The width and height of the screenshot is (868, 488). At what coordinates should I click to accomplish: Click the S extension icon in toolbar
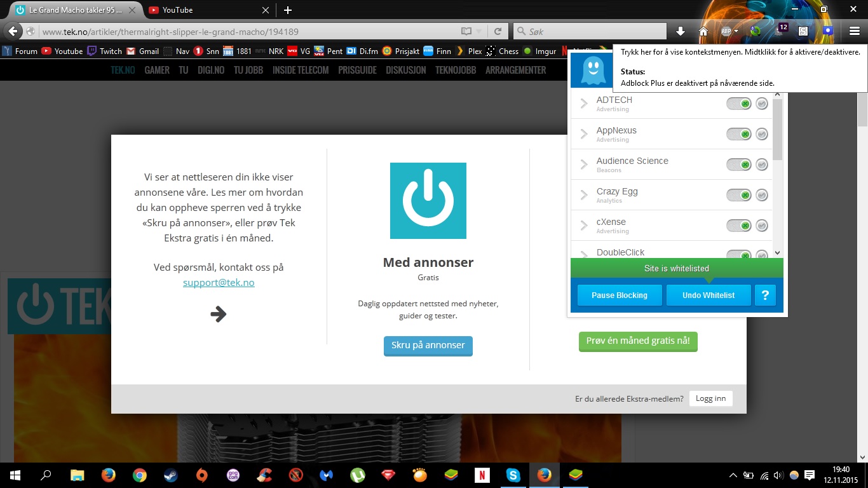point(804,31)
